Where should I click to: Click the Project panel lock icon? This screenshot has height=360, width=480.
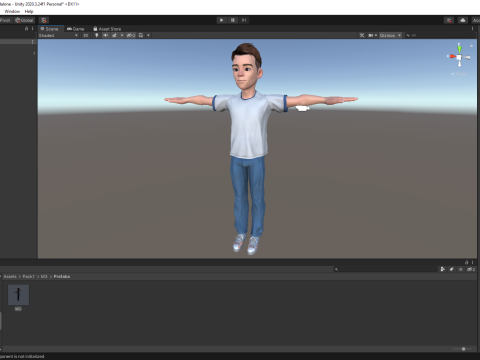(x=467, y=262)
